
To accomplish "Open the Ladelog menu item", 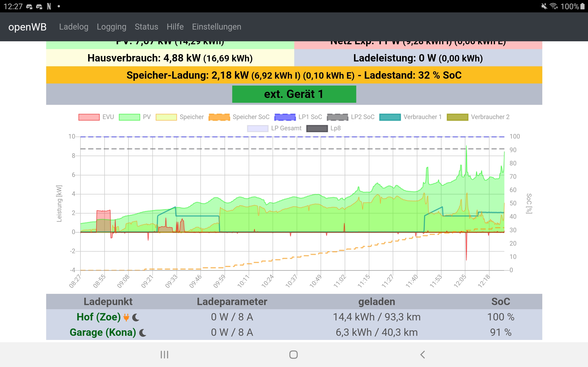I will click(74, 27).
